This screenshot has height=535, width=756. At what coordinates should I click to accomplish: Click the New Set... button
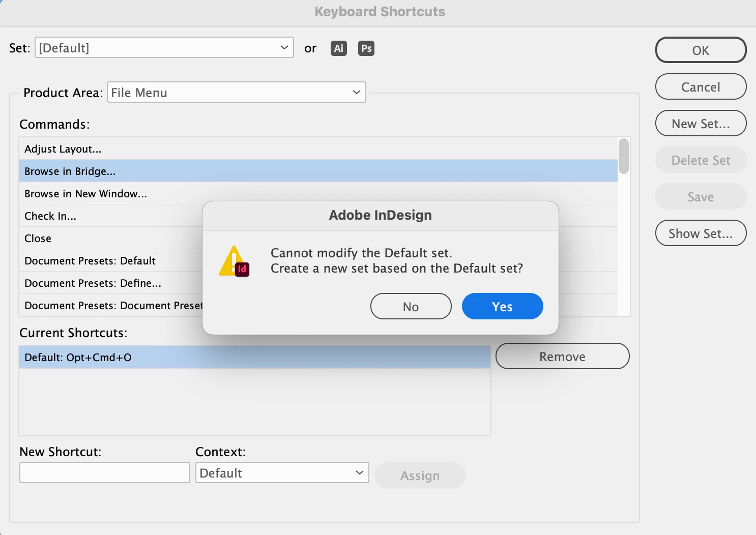(701, 124)
